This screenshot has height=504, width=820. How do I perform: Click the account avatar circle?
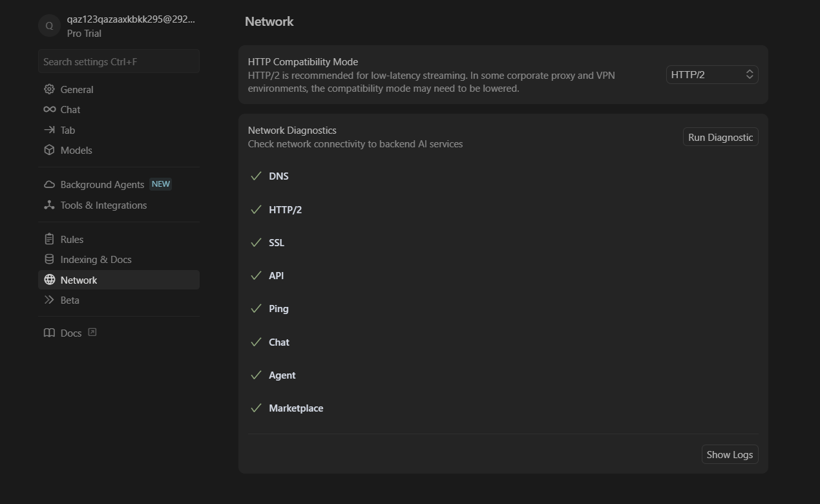[49, 26]
